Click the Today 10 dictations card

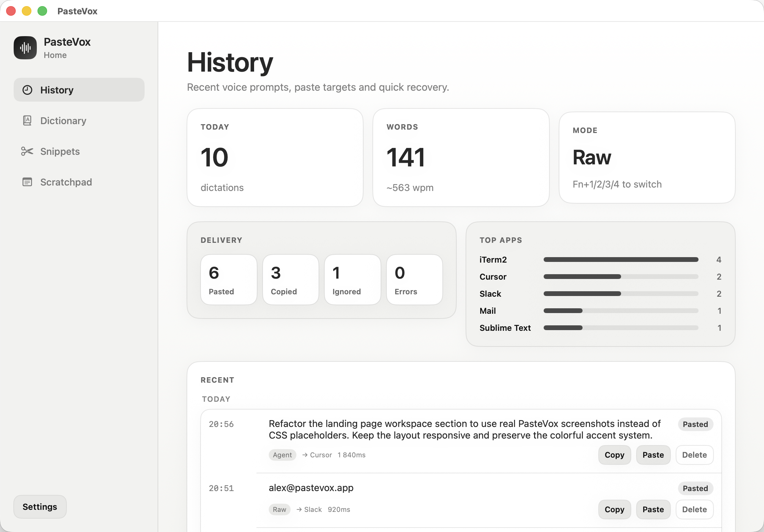coord(275,158)
